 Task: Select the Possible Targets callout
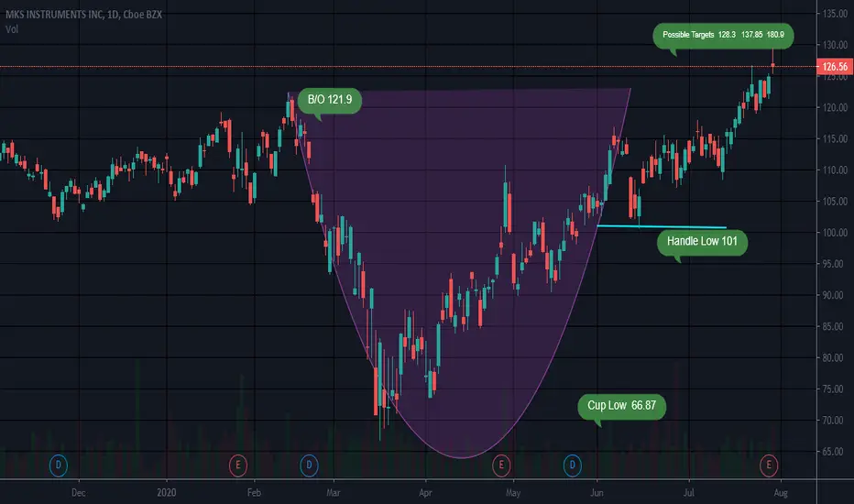(723, 36)
